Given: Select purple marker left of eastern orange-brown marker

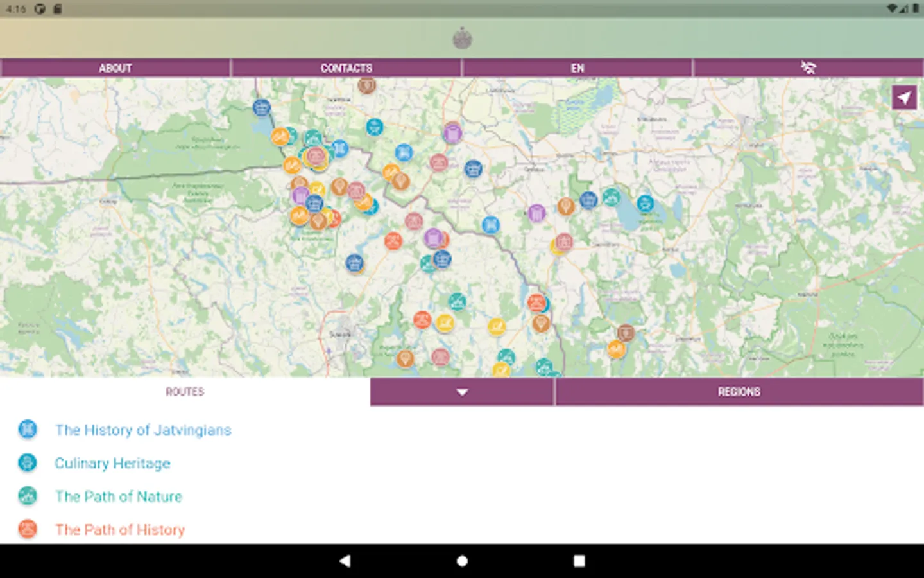Looking at the screenshot, I should click(536, 213).
